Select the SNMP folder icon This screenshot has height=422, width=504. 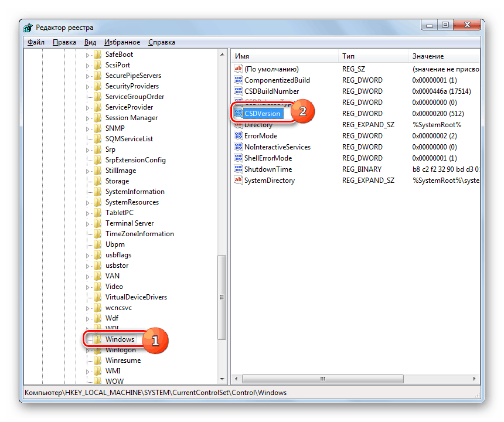[98, 128]
